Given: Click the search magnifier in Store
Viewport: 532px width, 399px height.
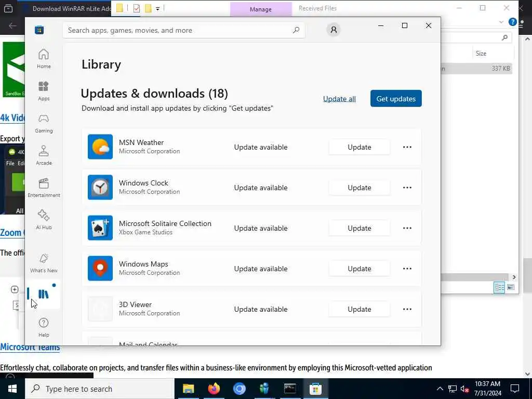Looking at the screenshot, I should pyautogui.click(x=296, y=30).
